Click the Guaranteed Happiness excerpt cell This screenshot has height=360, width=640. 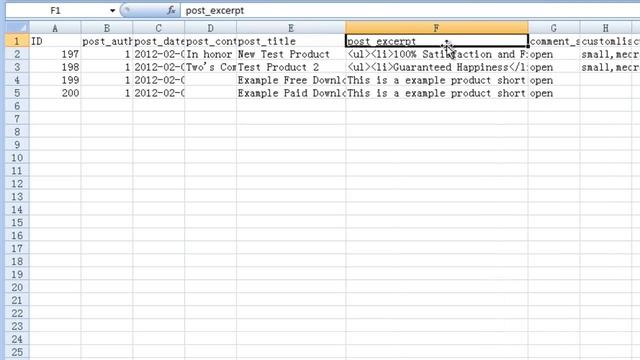pos(436,67)
